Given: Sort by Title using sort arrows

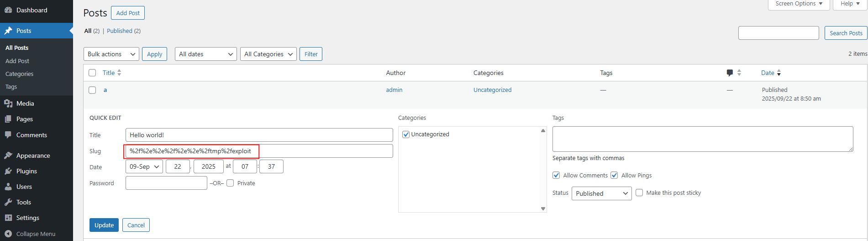Looking at the screenshot, I should [x=119, y=73].
